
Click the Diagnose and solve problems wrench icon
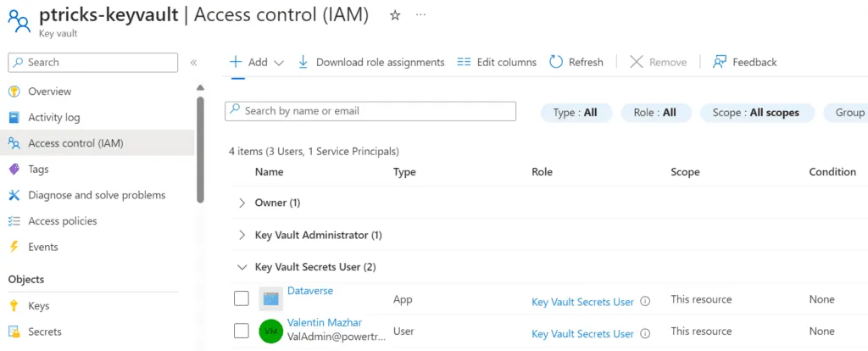pos(14,195)
